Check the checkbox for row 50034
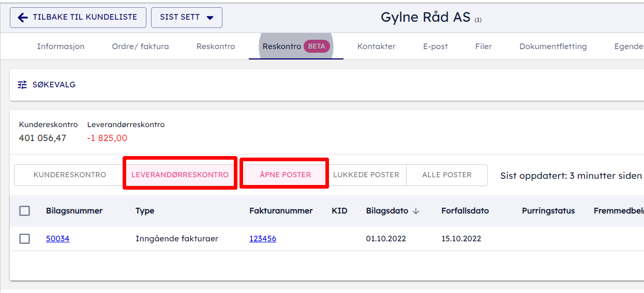The width and height of the screenshot is (644, 293). click(x=24, y=239)
